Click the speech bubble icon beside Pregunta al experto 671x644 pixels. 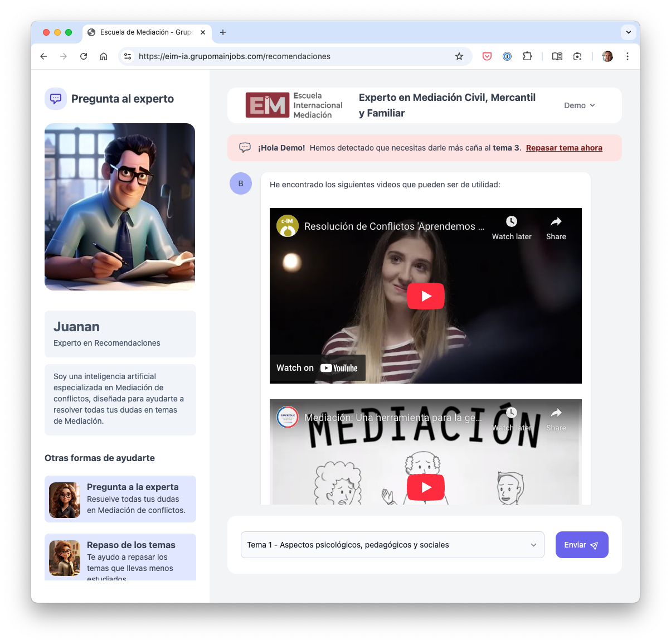click(56, 99)
